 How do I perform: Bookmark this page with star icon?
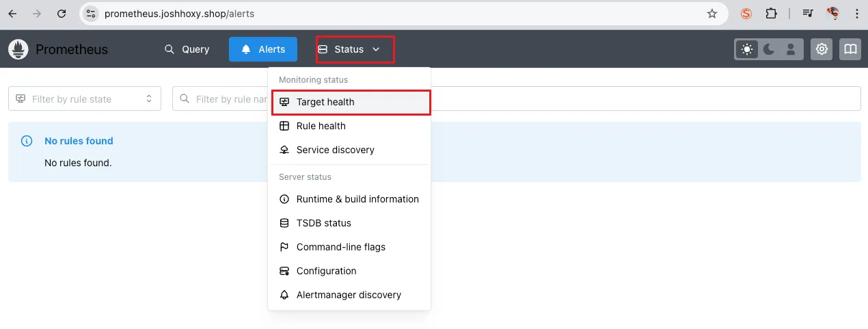(712, 14)
